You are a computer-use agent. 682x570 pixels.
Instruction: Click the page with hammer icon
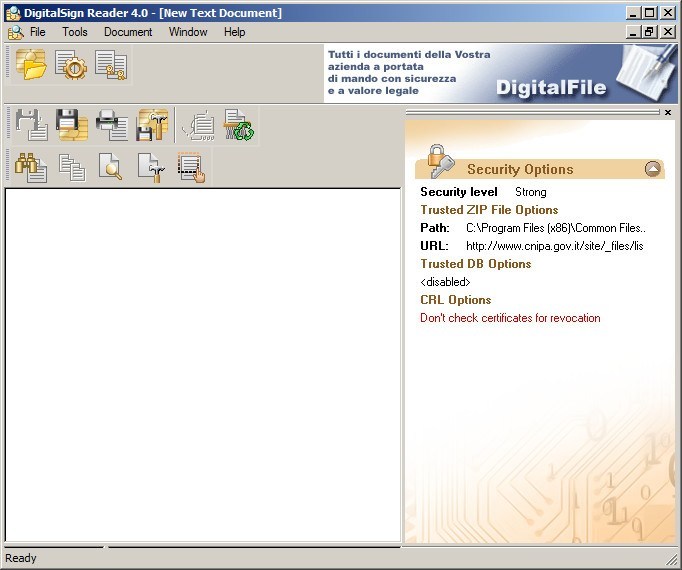point(151,167)
